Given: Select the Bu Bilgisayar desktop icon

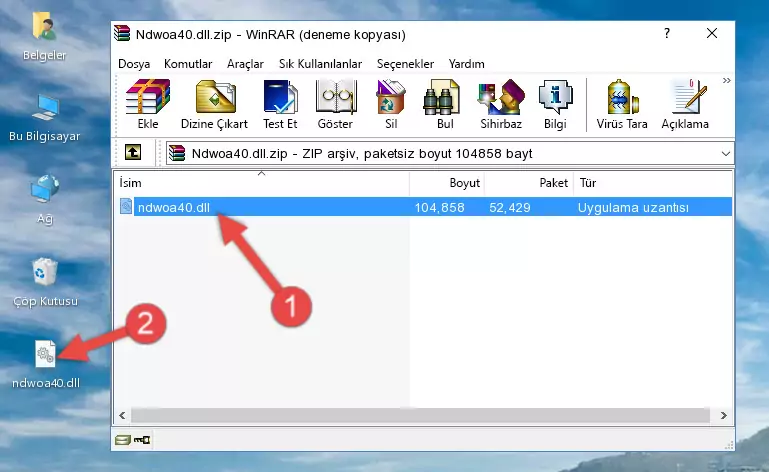Looking at the screenshot, I should coord(44,119).
